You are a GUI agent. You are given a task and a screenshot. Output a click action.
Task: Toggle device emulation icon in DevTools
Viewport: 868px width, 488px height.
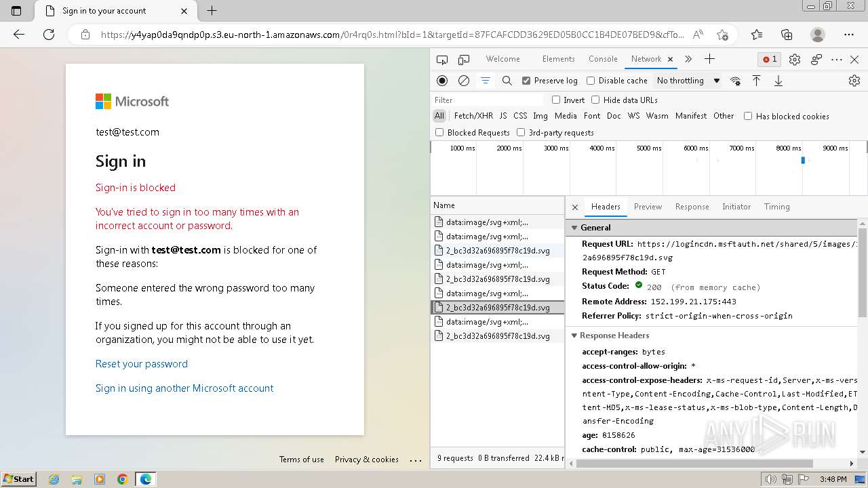click(464, 60)
